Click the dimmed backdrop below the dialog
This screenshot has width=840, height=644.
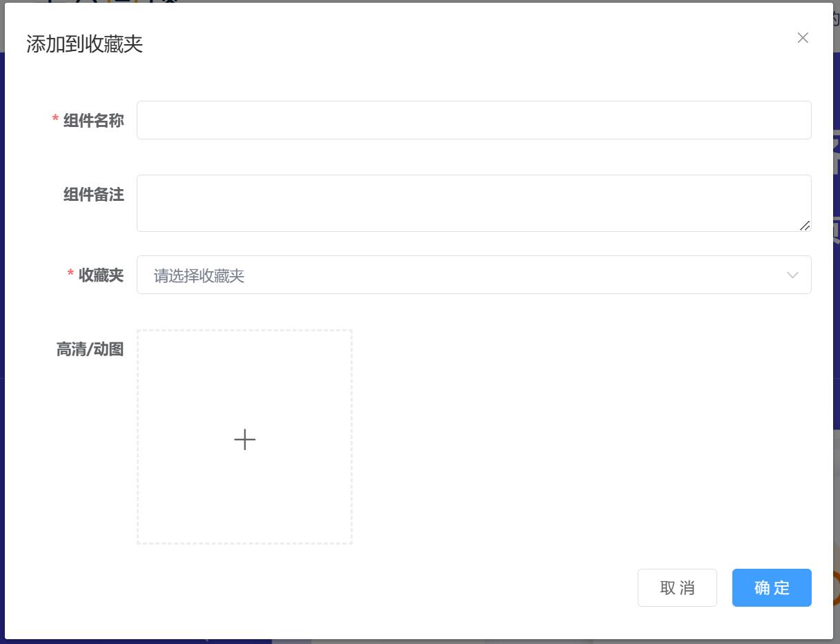[x=414, y=641]
